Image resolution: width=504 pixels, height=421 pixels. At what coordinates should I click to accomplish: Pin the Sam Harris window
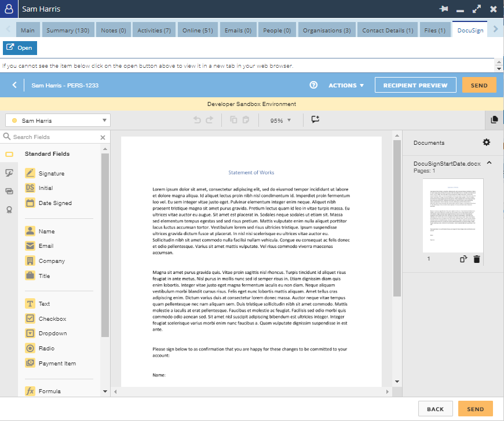click(x=444, y=9)
